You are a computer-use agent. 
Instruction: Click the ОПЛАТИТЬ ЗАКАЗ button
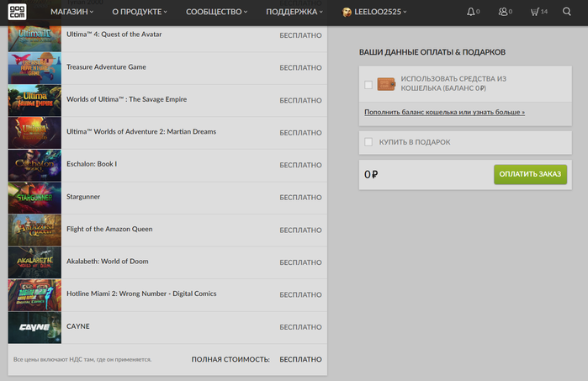pyautogui.click(x=530, y=174)
